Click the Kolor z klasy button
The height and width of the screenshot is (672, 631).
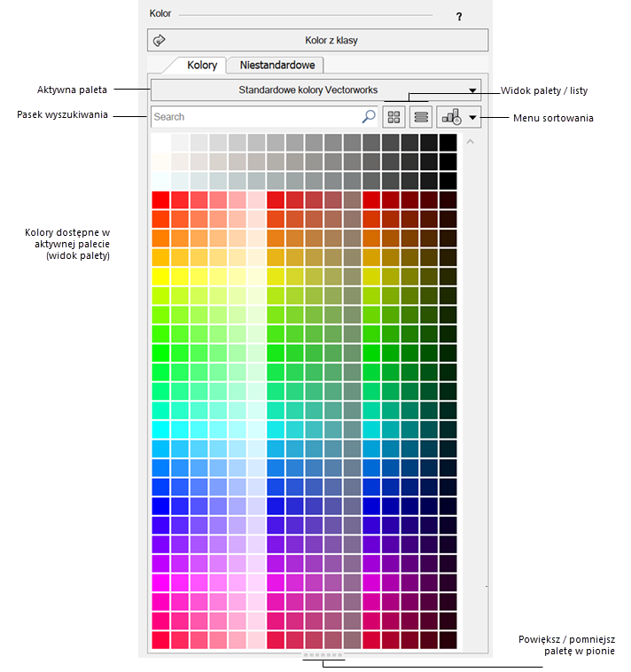pyautogui.click(x=317, y=40)
